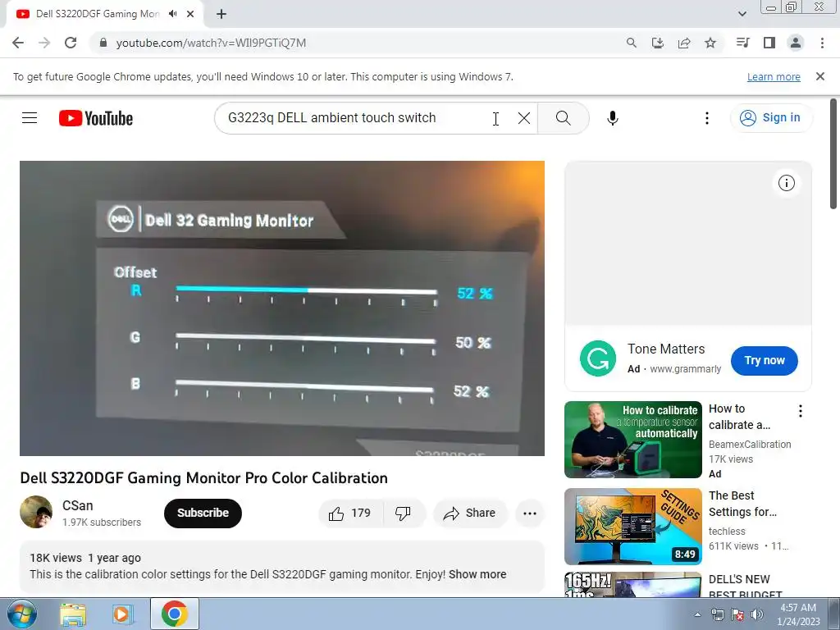
Task: Click the video player area
Action: pyautogui.click(x=282, y=308)
